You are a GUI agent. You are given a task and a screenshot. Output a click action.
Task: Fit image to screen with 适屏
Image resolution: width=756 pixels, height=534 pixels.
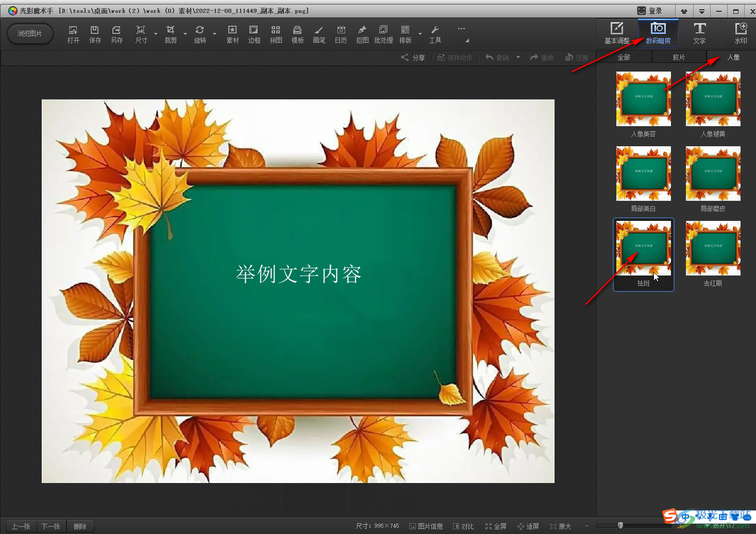click(x=528, y=526)
